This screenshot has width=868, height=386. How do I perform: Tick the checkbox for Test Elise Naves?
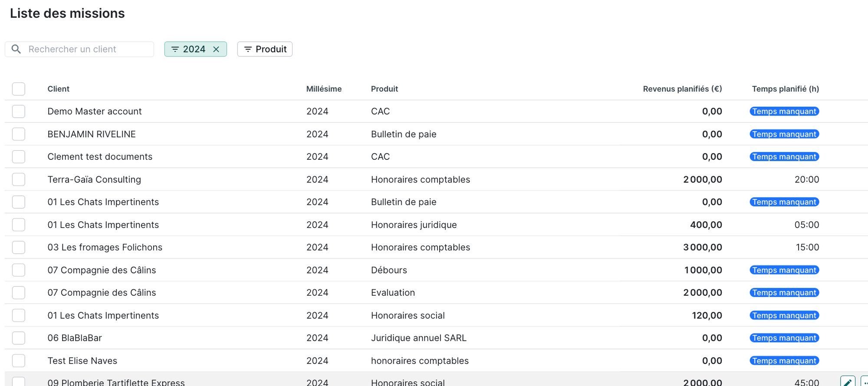(19, 360)
